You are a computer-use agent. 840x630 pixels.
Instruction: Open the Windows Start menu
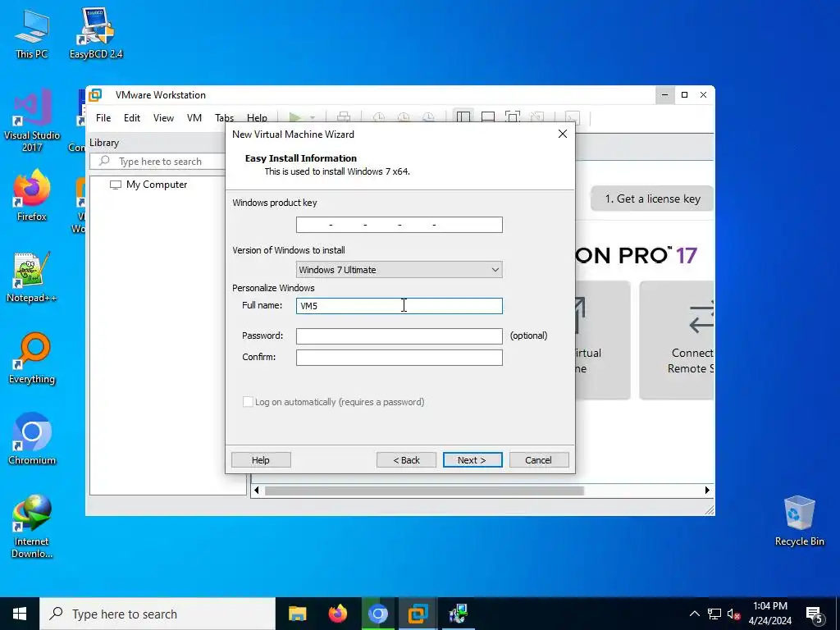pyautogui.click(x=20, y=614)
